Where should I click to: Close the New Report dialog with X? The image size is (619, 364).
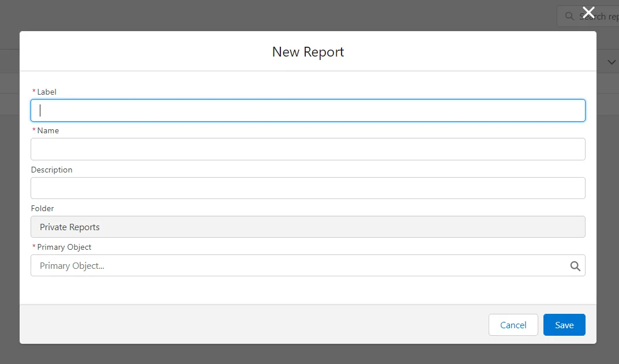click(x=588, y=12)
